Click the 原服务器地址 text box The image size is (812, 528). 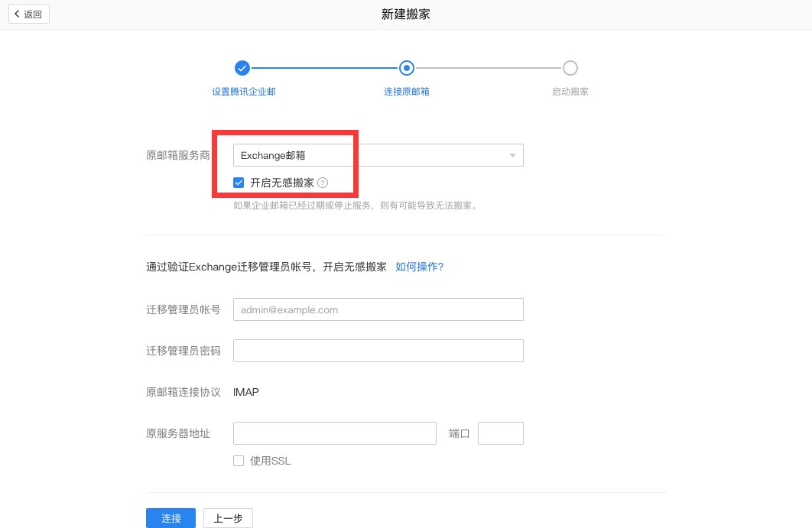[x=334, y=433]
